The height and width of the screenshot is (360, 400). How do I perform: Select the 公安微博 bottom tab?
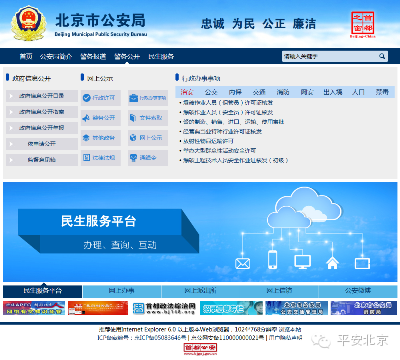point(358,291)
